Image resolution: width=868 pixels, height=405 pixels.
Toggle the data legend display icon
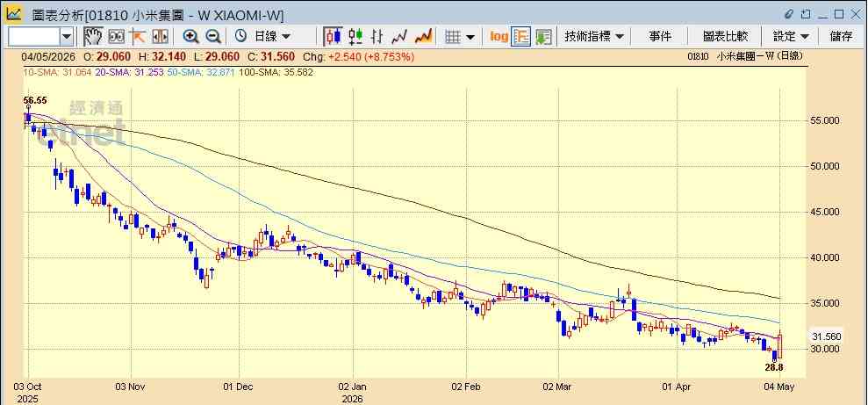pos(521,37)
